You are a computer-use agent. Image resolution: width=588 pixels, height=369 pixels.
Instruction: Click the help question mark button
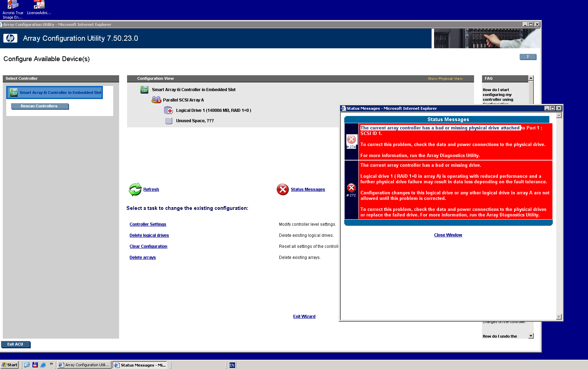tap(528, 57)
